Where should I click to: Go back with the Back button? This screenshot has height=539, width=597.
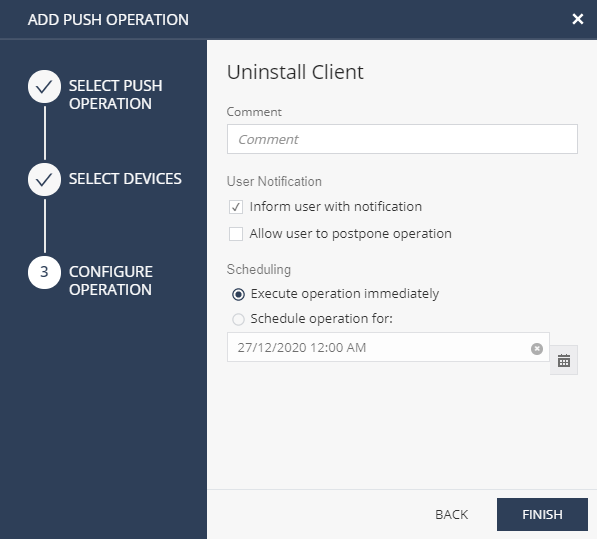tap(451, 514)
